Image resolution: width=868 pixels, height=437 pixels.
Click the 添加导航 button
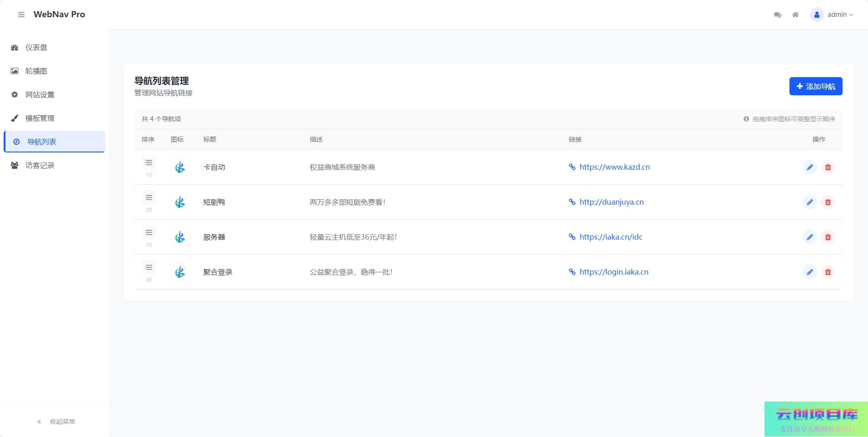[815, 86]
